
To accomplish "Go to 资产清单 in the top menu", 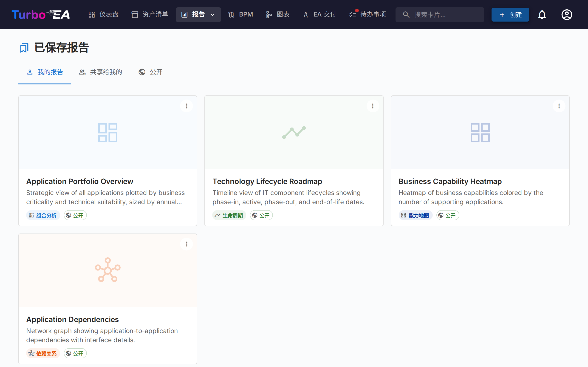I will point(150,14).
